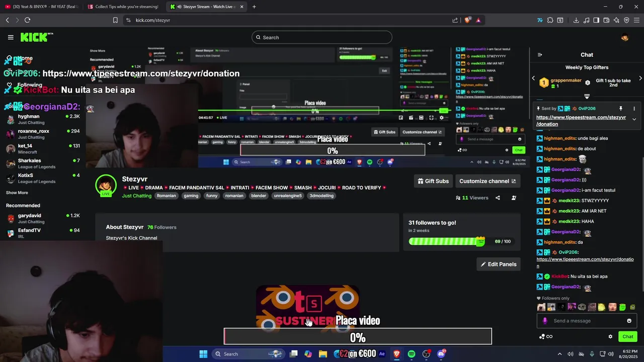Click the follower goal progress bar
The height and width of the screenshot is (362, 644).
[x=447, y=241]
